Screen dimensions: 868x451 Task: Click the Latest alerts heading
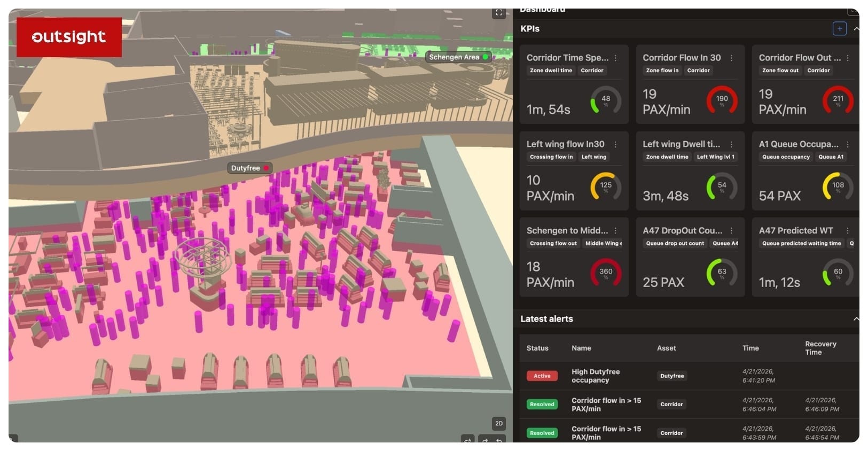[546, 319]
